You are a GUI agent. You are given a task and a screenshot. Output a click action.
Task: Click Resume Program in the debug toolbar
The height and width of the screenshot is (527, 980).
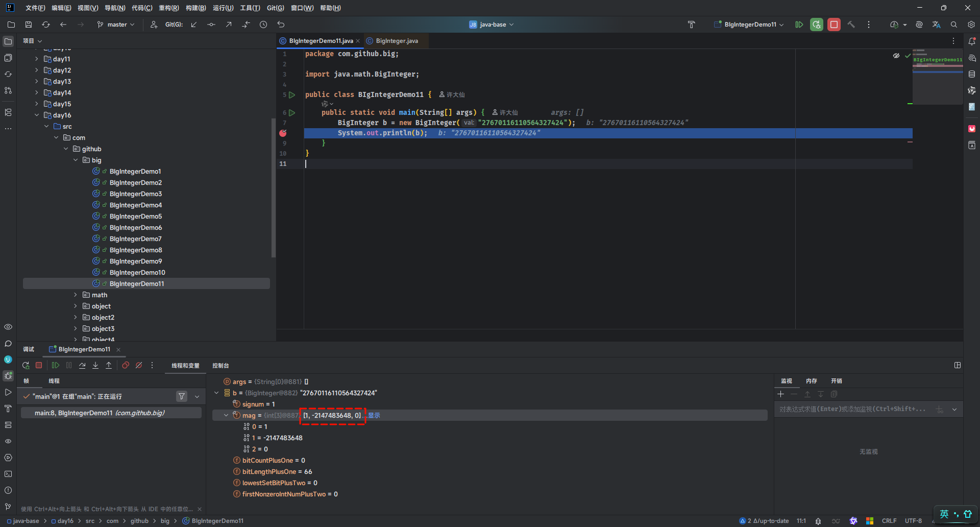tap(56, 365)
